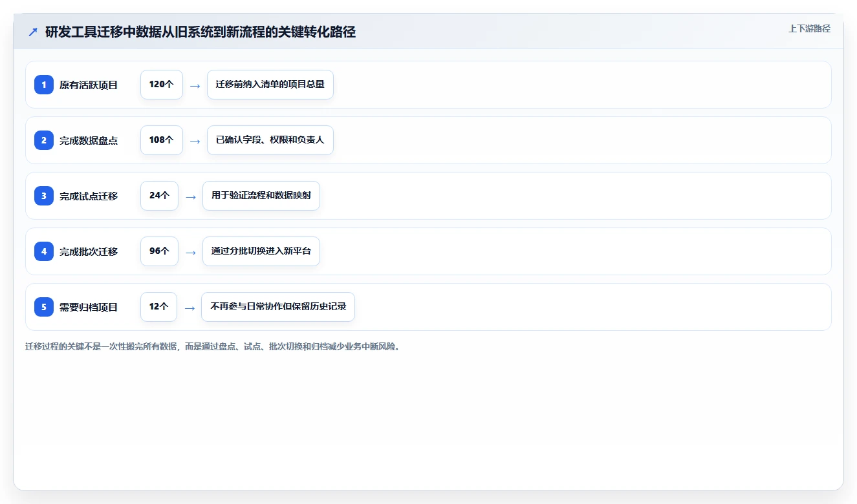
Task: Click the footnote starting 迁移过程的关键不是
Action: pyautogui.click(x=213, y=347)
